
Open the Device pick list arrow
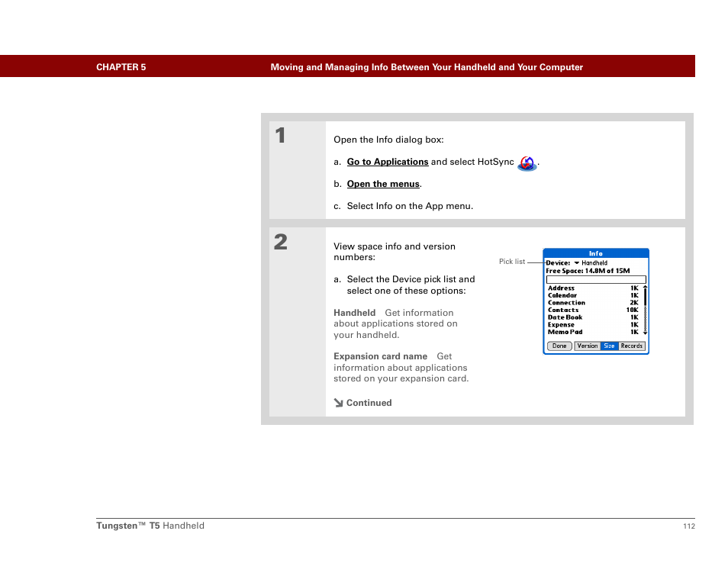[x=577, y=262]
